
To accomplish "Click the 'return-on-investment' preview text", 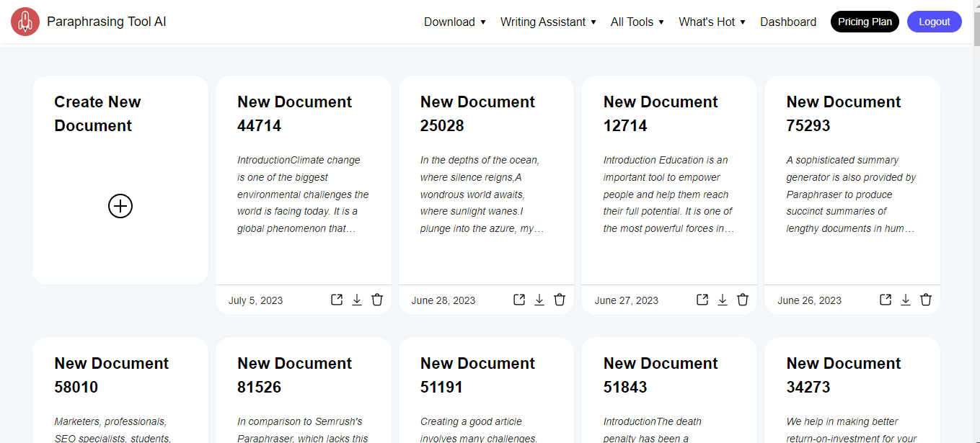I will point(852,429).
